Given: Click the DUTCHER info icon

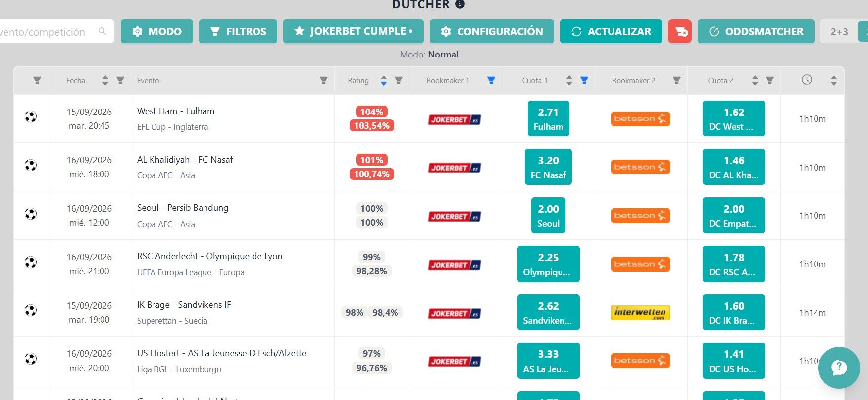Looking at the screenshot, I should point(460,4).
